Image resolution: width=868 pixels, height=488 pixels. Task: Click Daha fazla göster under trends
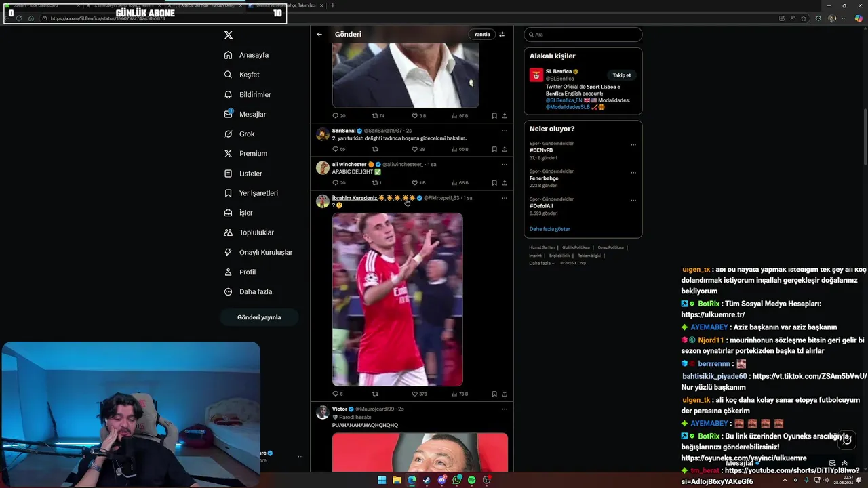[550, 229]
